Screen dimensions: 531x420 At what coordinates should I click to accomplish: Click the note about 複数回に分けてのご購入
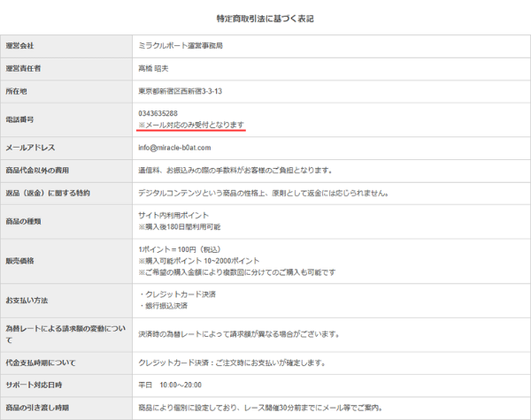pos(237,272)
